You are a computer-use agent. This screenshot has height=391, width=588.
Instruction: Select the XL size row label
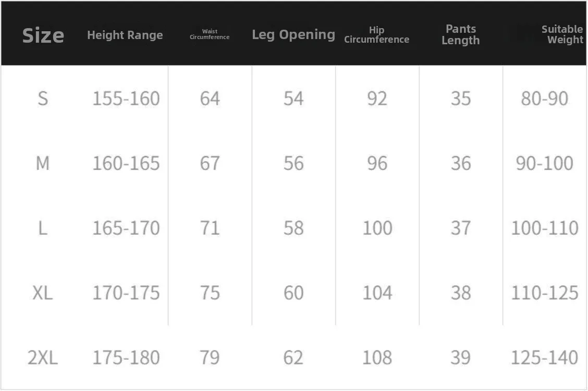pos(43,293)
